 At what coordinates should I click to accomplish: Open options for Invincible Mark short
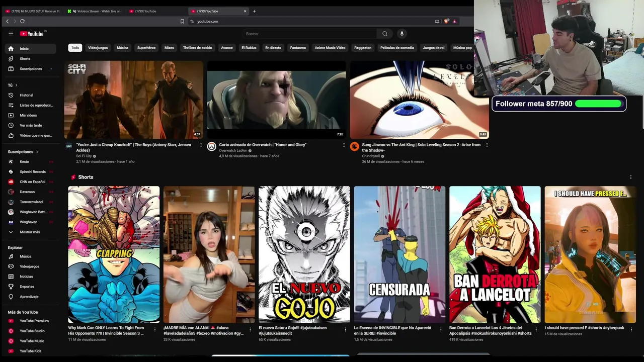click(155, 330)
